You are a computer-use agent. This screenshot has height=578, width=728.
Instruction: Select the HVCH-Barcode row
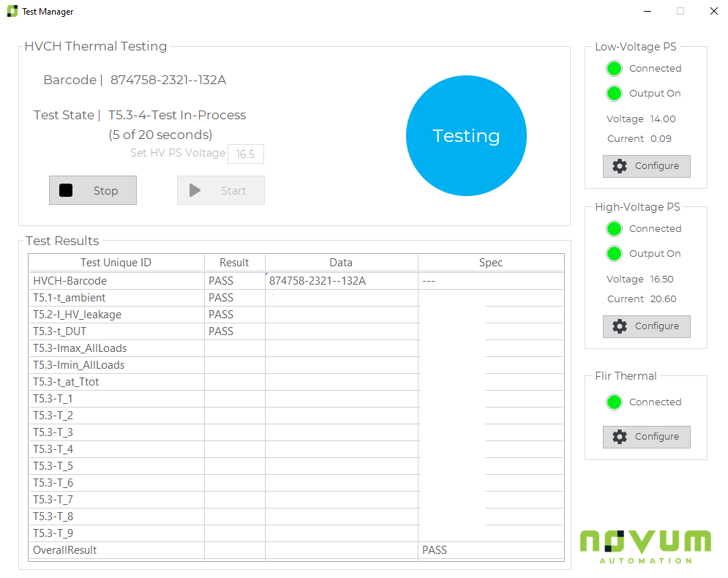click(x=296, y=281)
